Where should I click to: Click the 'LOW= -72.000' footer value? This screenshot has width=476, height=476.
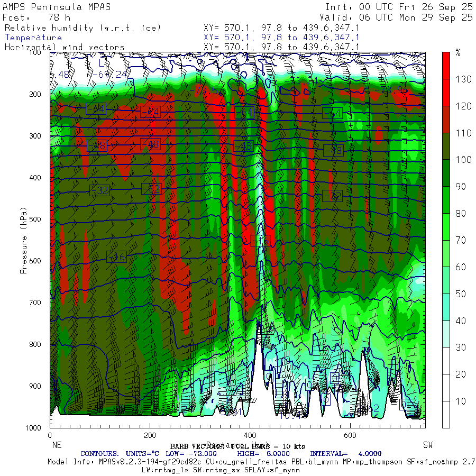coord(191,454)
